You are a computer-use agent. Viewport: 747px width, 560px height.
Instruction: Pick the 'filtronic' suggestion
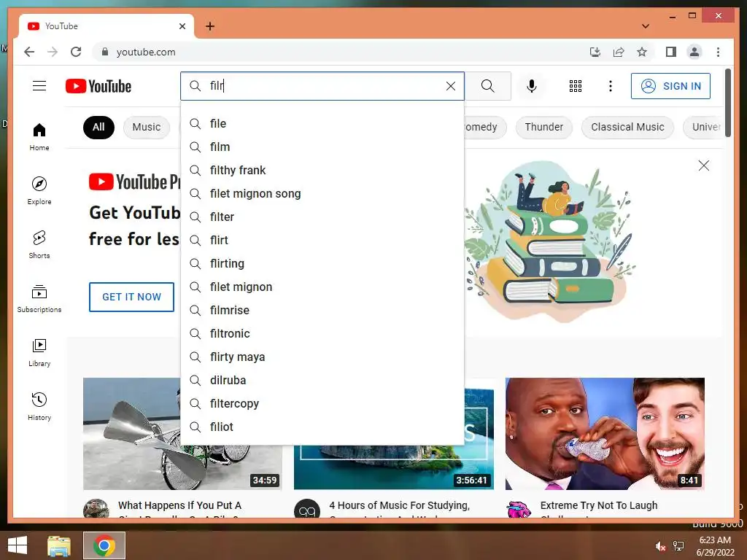click(322, 334)
